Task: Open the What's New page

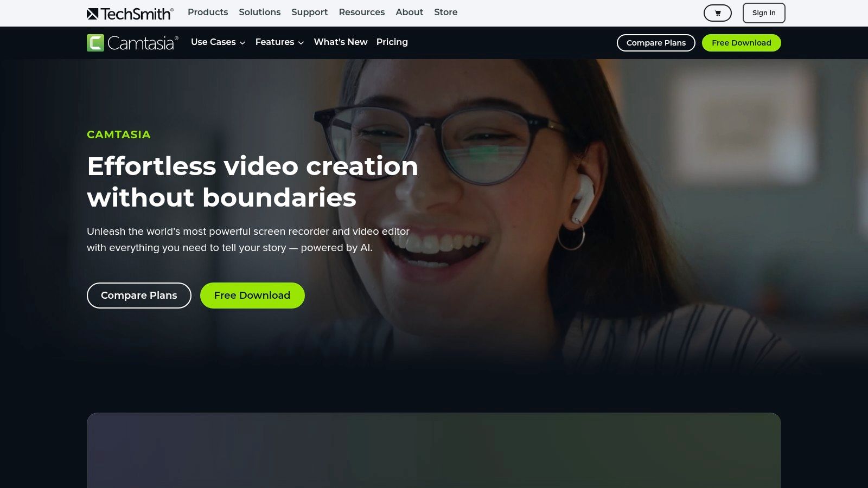Action: pyautogui.click(x=341, y=42)
